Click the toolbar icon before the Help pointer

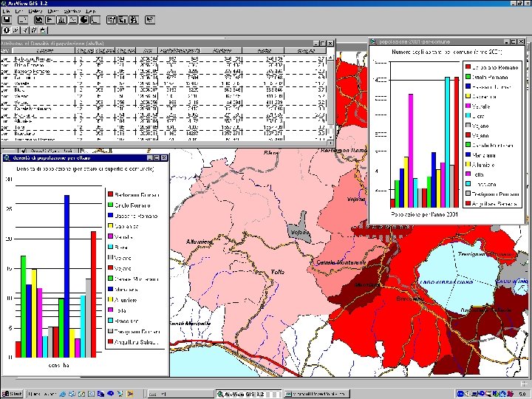[134, 20]
